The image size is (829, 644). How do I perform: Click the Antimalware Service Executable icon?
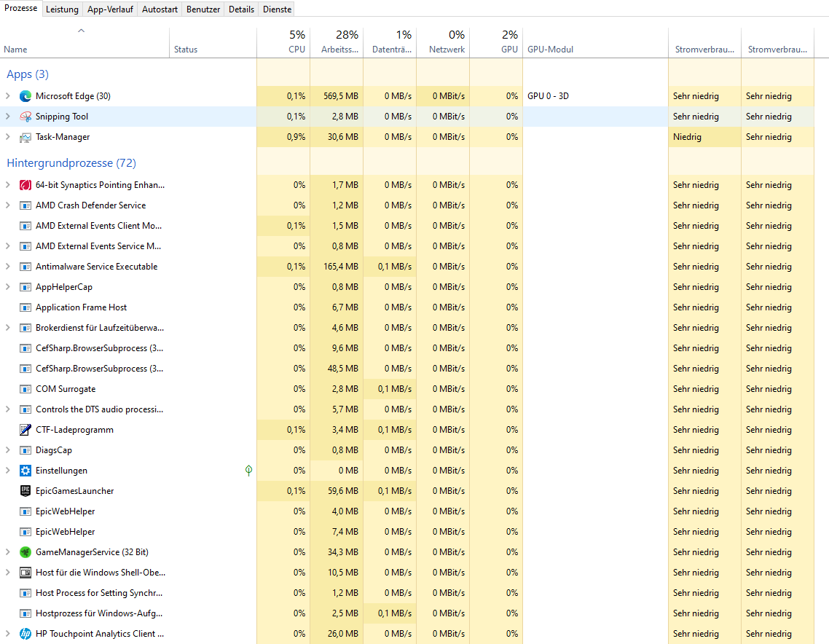(x=25, y=267)
